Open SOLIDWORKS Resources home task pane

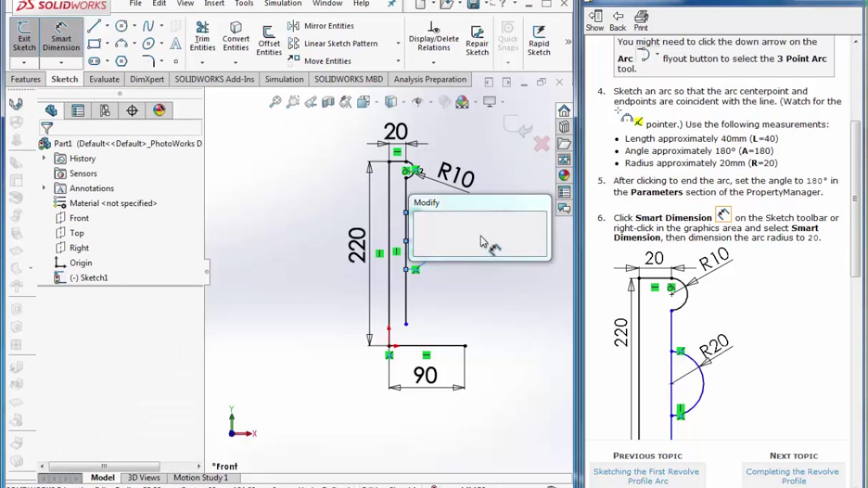pos(564,110)
